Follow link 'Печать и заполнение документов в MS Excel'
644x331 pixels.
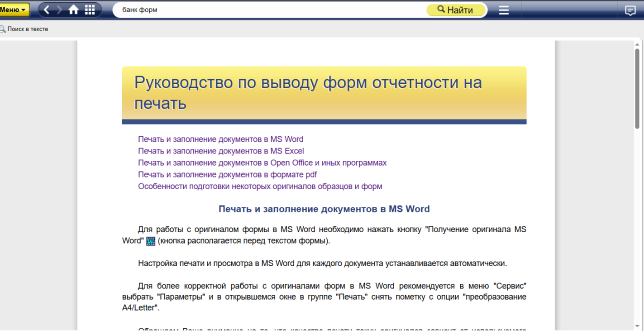point(221,151)
